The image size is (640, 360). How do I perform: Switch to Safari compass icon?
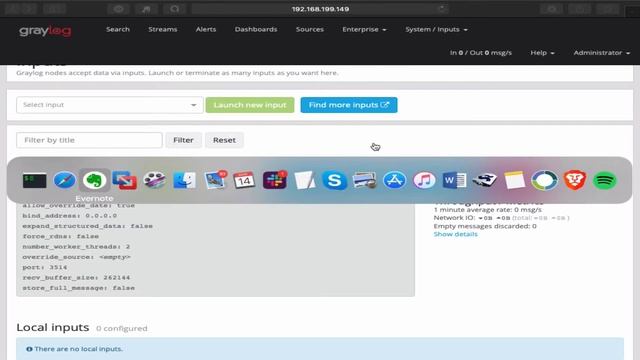pos(64,180)
